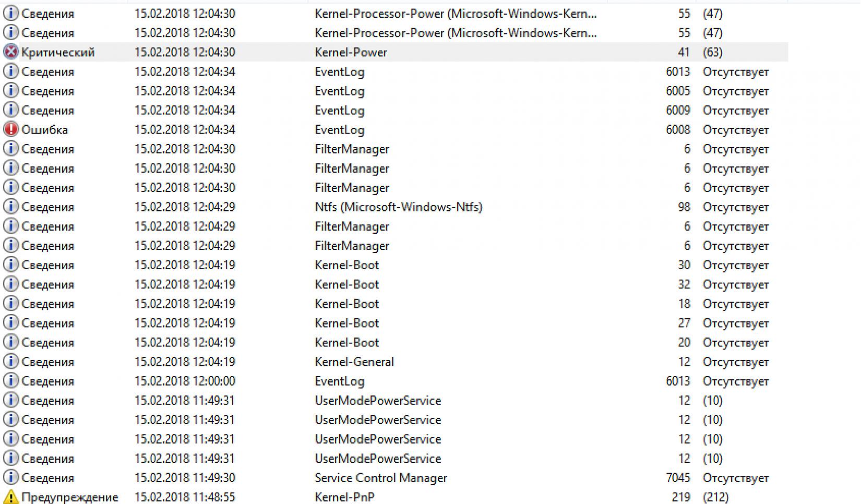Click event ID 6008 in the Error row
This screenshot has width=861, height=504.
[677, 129]
